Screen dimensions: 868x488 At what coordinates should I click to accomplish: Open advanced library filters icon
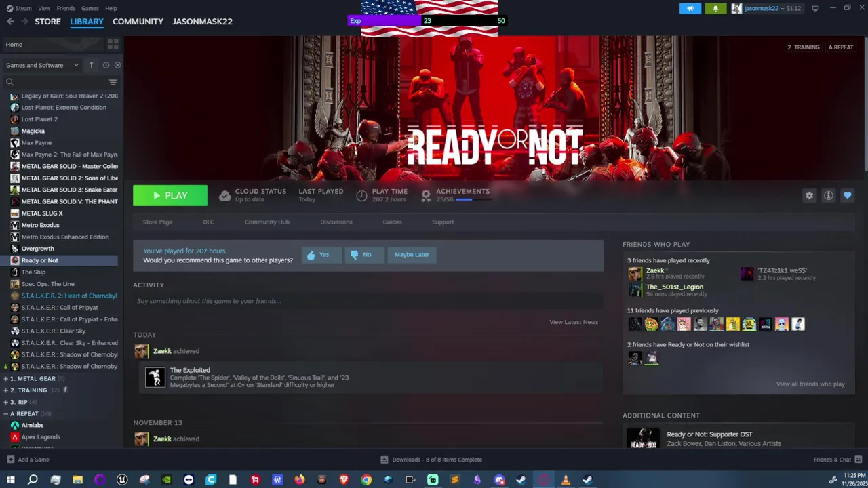[x=113, y=82]
